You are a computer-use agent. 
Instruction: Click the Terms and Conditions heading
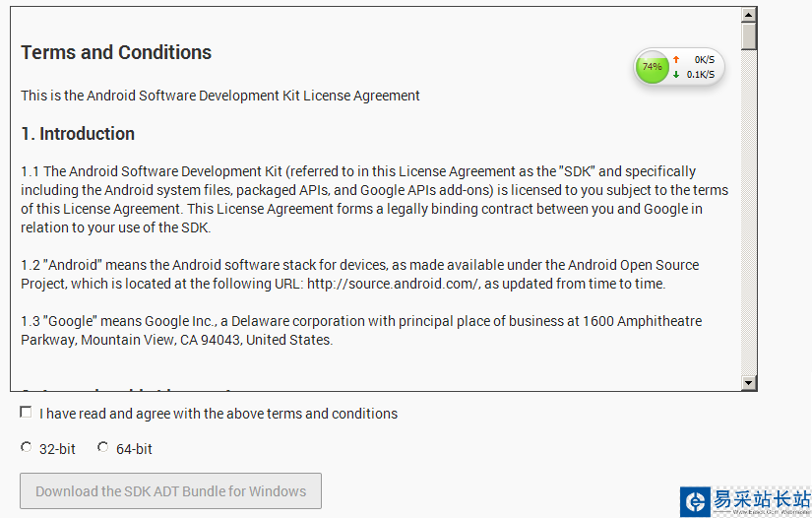click(x=116, y=53)
